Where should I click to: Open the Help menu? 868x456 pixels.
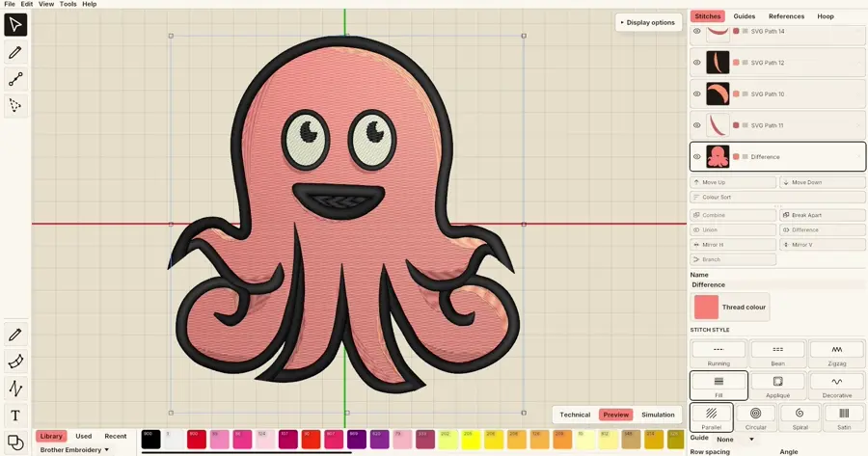[89, 4]
